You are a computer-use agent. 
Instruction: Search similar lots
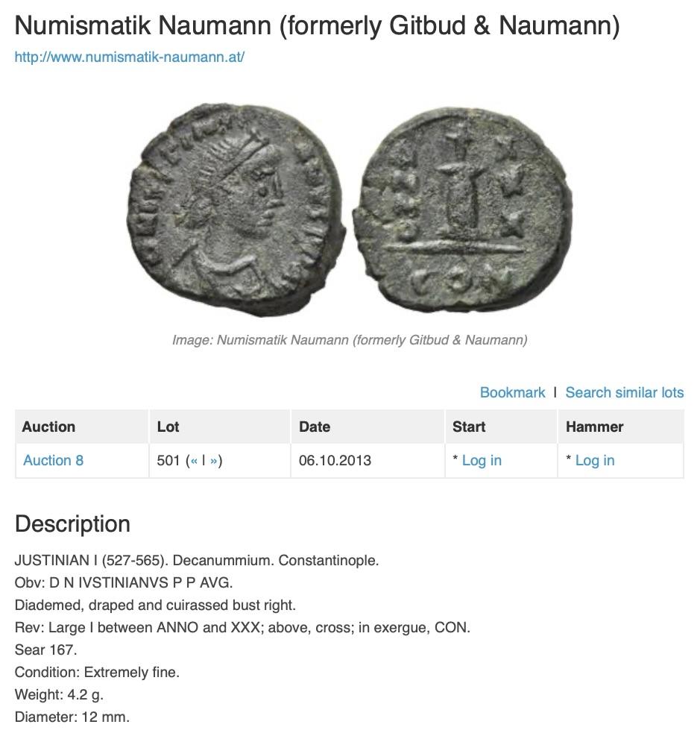[624, 392]
